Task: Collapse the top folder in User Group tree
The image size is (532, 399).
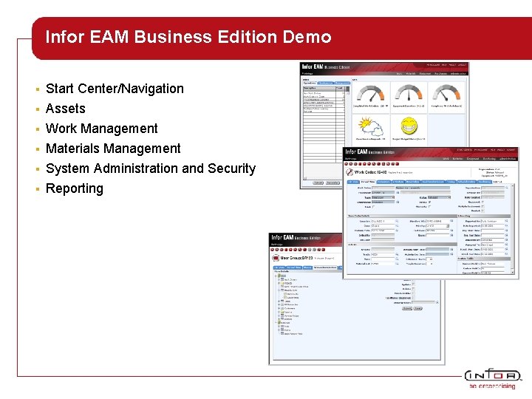Action: 276,276
